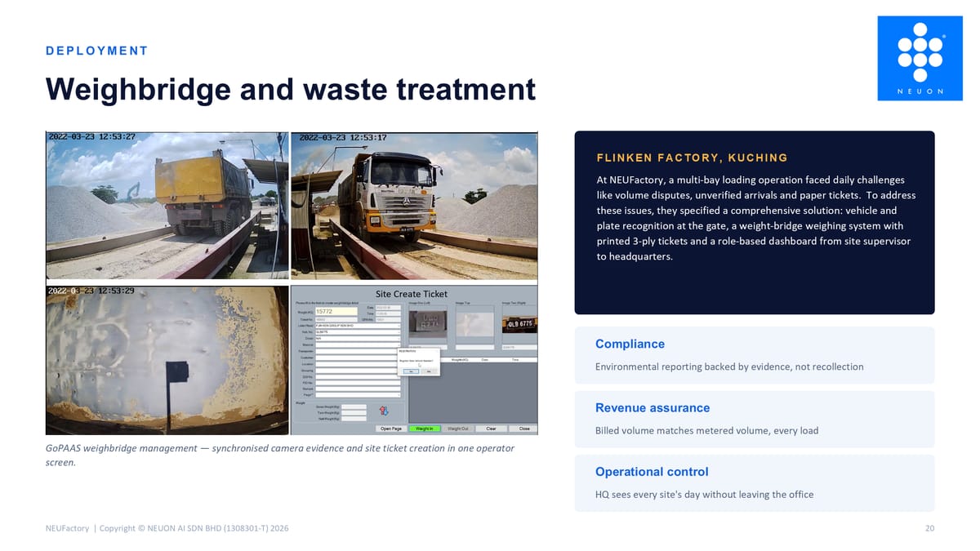Click the PO No input field
The height and width of the screenshot is (551, 980).
click(358, 383)
